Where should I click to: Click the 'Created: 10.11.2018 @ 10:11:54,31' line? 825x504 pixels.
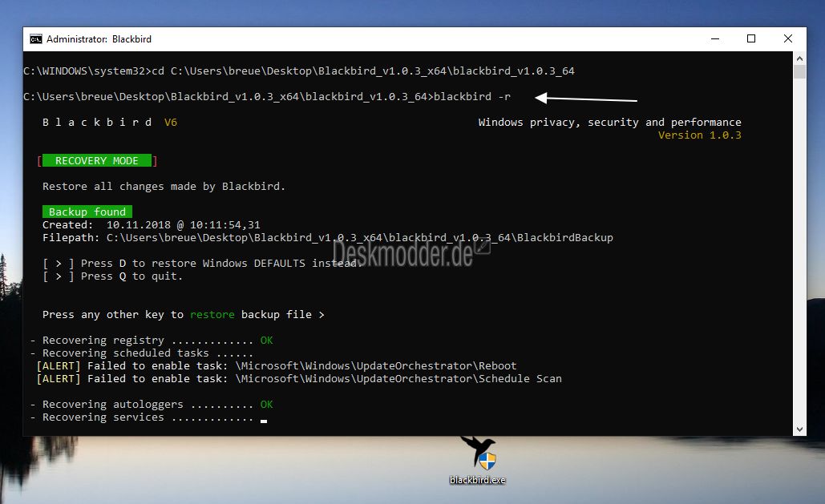(152, 224)
